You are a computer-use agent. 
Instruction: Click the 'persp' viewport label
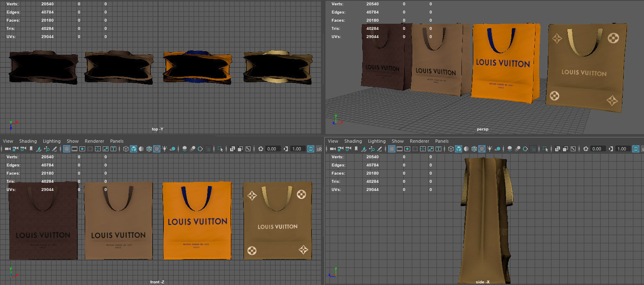[482, 129]
